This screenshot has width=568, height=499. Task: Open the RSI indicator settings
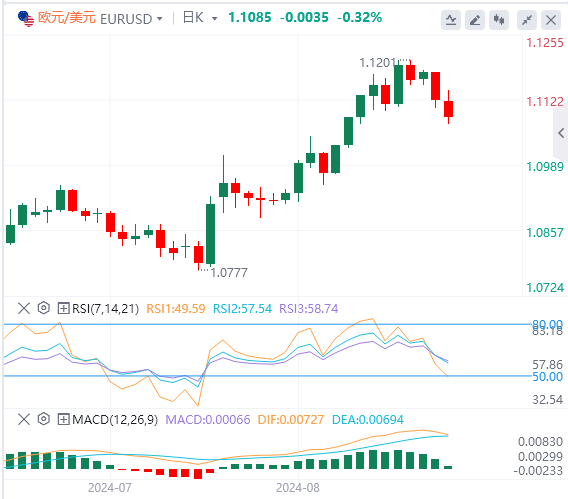click(43, 308)
